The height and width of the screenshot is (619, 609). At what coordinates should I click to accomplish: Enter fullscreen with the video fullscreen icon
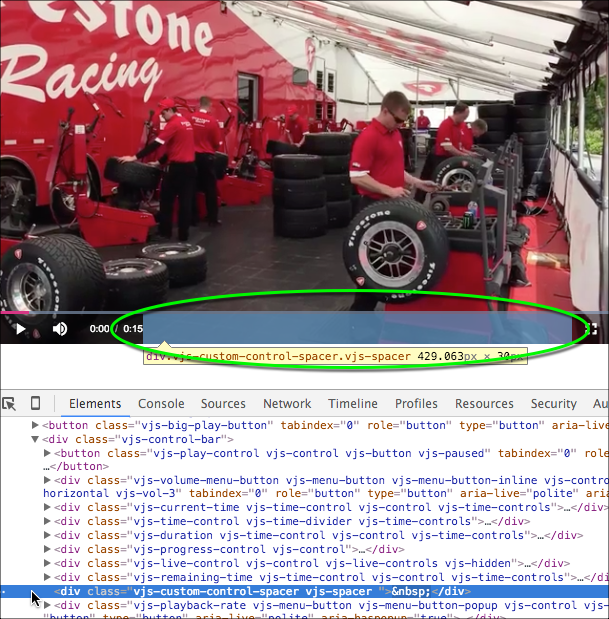[x=591, y=329]
